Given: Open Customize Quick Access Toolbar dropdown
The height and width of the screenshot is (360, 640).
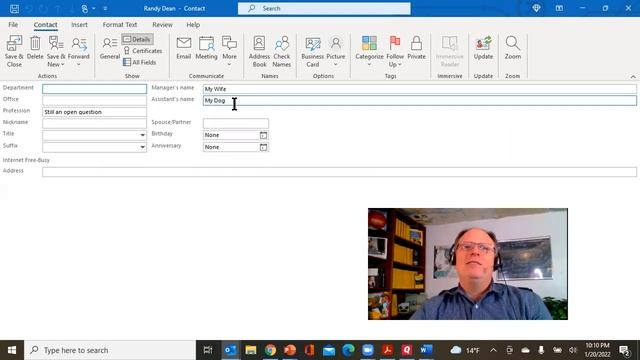Looking at the screenshot, I should pyautogui.click(x=105, y=8).
